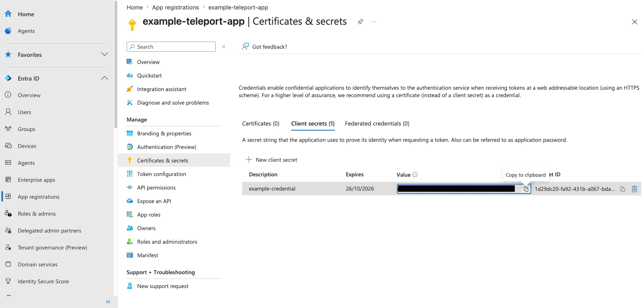Click the Got feedback icon
Image resolution: width=644 pixels, height=308 pixels.
(245, 46)
